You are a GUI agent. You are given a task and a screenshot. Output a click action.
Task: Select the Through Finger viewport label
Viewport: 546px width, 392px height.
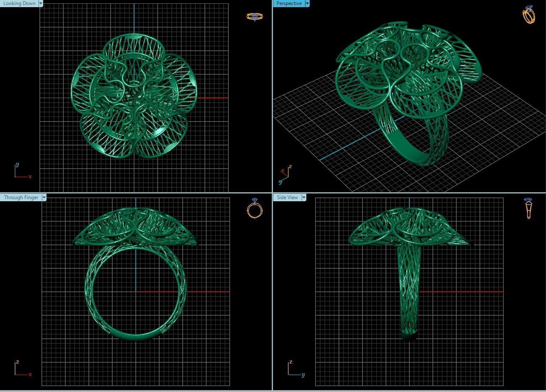[21, 197]
